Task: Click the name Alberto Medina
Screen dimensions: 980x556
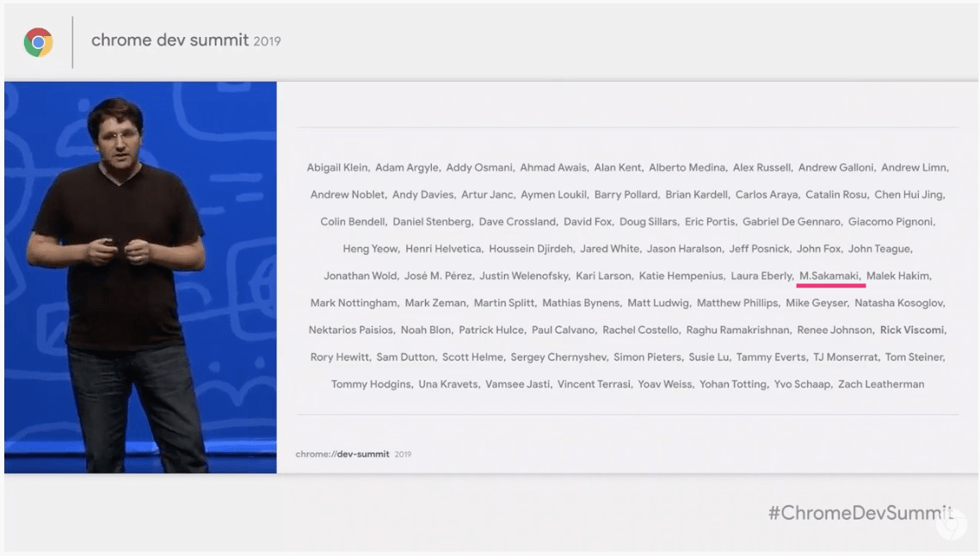Action: [x=687, y=168]
